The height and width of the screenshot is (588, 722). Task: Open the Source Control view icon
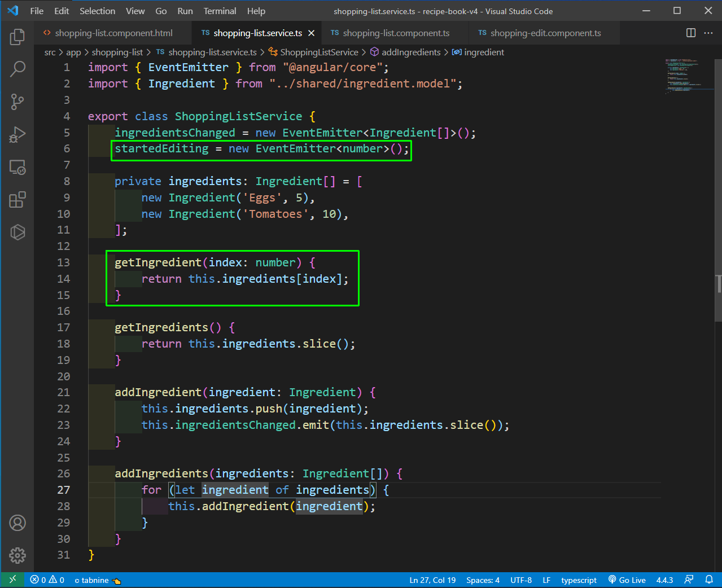click(17, 102)
